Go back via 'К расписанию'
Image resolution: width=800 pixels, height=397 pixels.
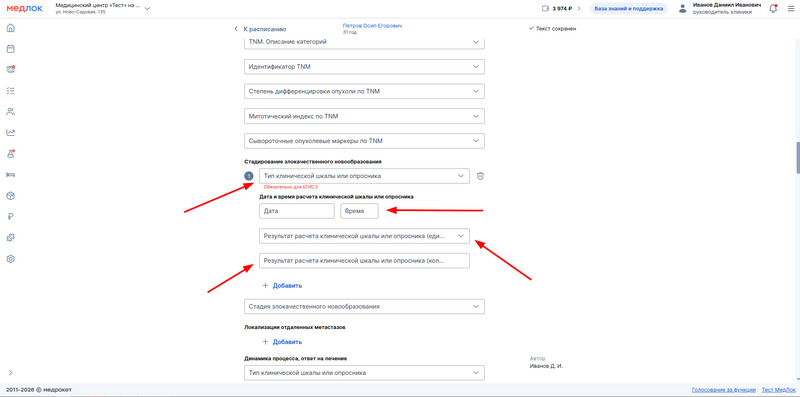pos(260,29)
